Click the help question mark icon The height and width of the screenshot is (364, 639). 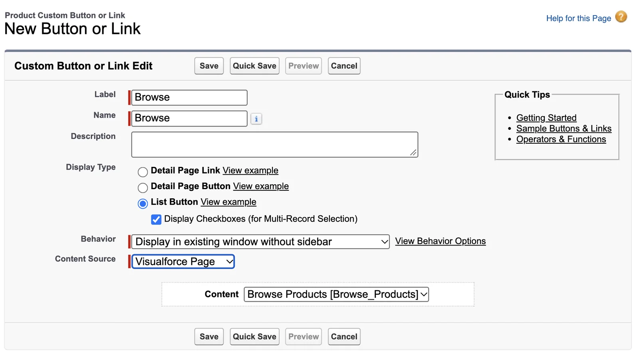point(621,17)
